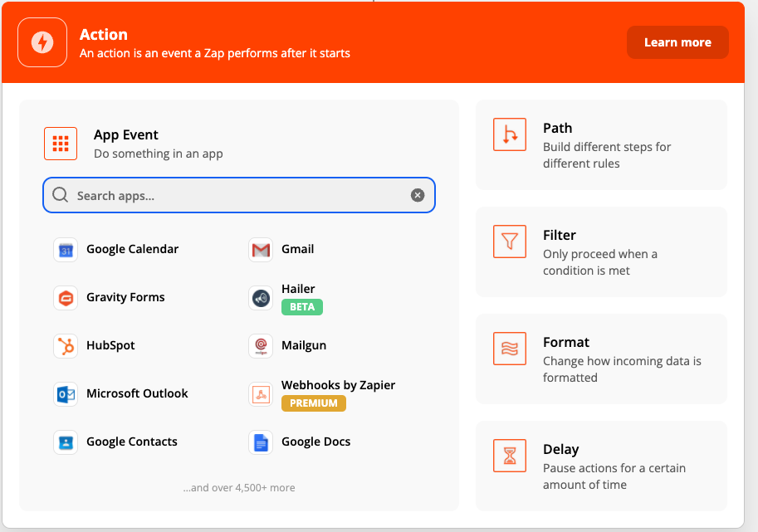Click the search magnifier icon
Screen dimensions: 758x532
click(x=60, y=195)
